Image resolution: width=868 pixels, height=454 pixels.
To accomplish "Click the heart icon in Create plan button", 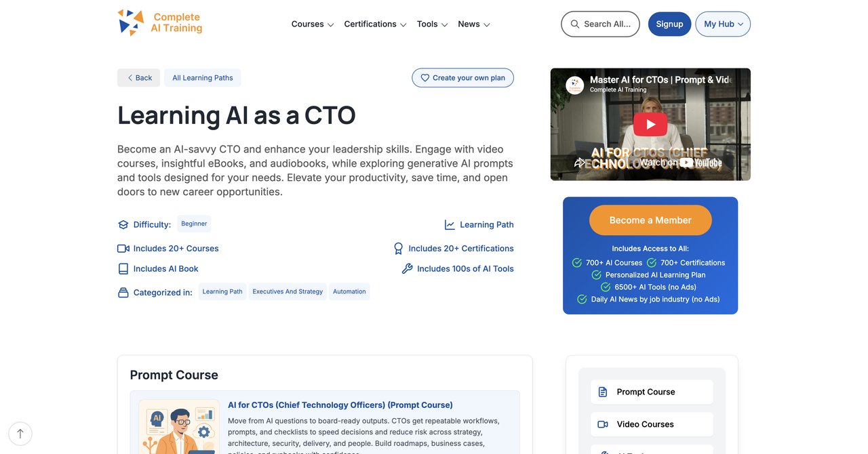I will pos(425,78).
